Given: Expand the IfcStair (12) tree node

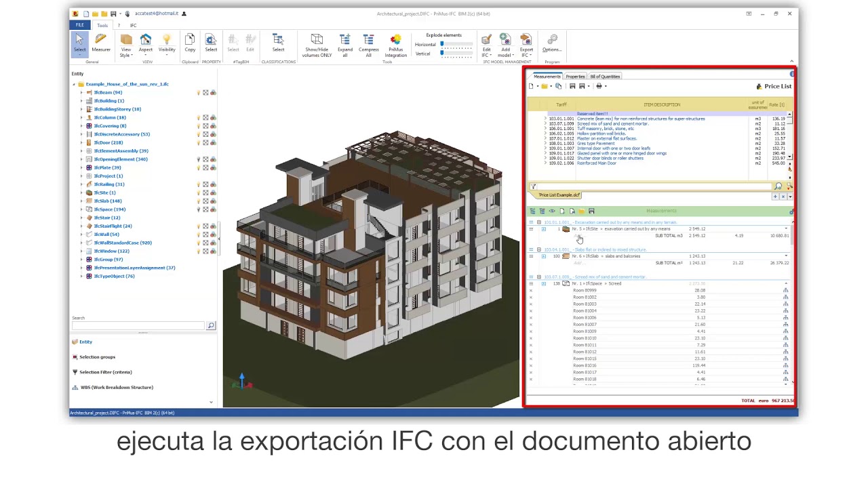Looking at the screenshot, I should pos(81,218).
